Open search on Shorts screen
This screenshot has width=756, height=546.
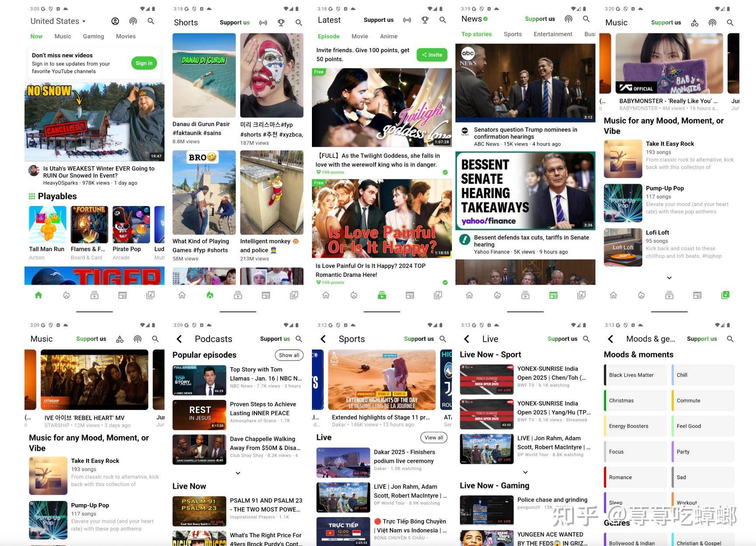(299, 22)
